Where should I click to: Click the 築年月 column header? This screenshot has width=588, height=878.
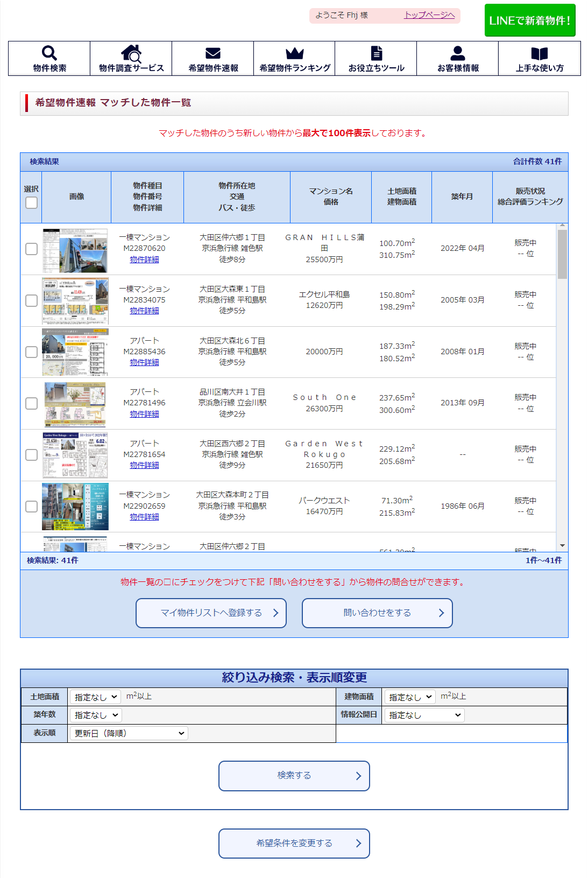462,197
